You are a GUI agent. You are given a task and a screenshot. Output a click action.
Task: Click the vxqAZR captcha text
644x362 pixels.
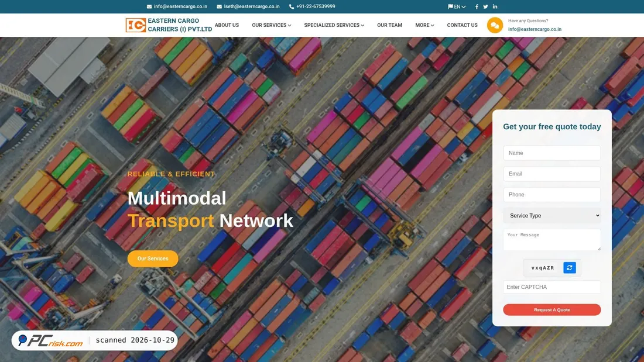pyautogui.click(x=543, y=268)
